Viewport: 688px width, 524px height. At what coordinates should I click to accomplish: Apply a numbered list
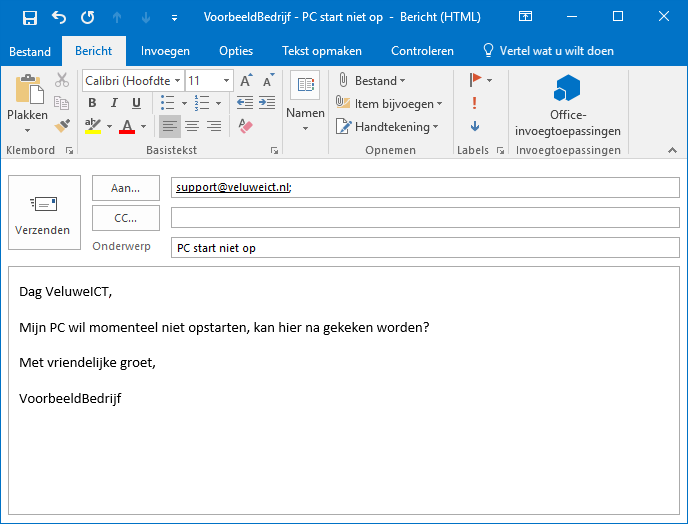point(202,103)
